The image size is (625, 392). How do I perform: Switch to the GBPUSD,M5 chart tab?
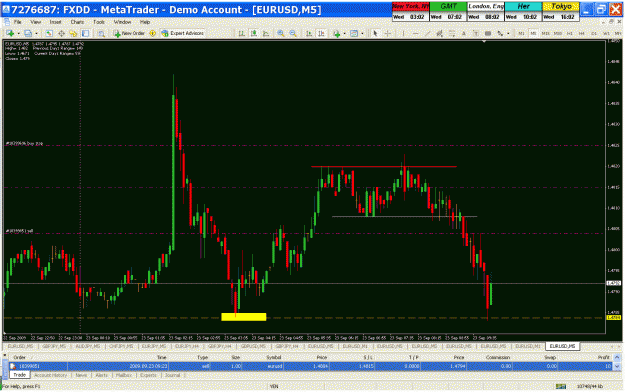[x=254, y=346]
